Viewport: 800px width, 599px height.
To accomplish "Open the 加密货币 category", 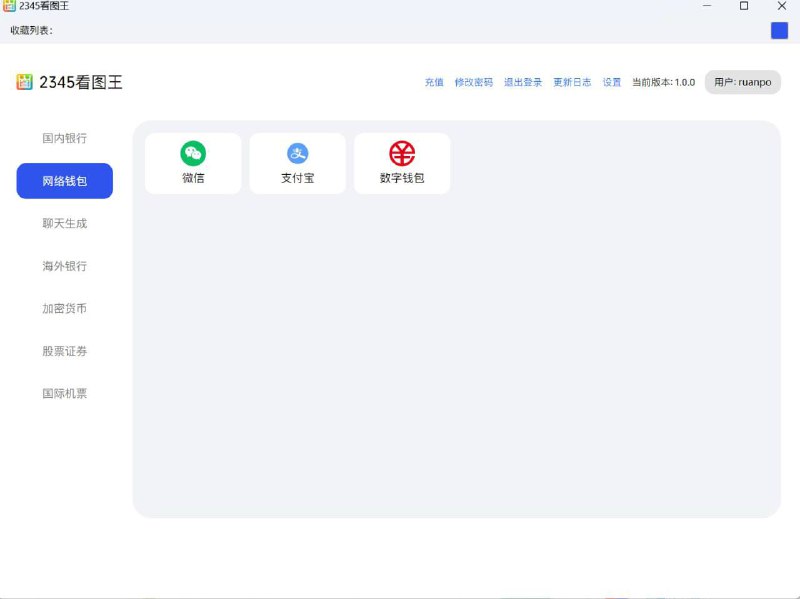I will (x=65, y=308).
